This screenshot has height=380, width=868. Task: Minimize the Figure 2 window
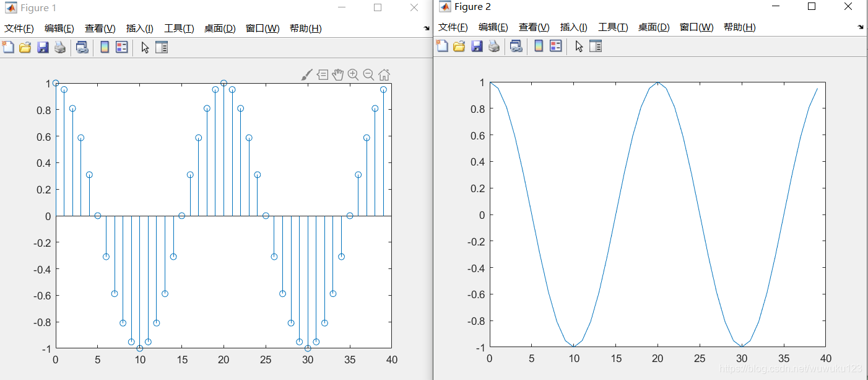tap(776, 6)
